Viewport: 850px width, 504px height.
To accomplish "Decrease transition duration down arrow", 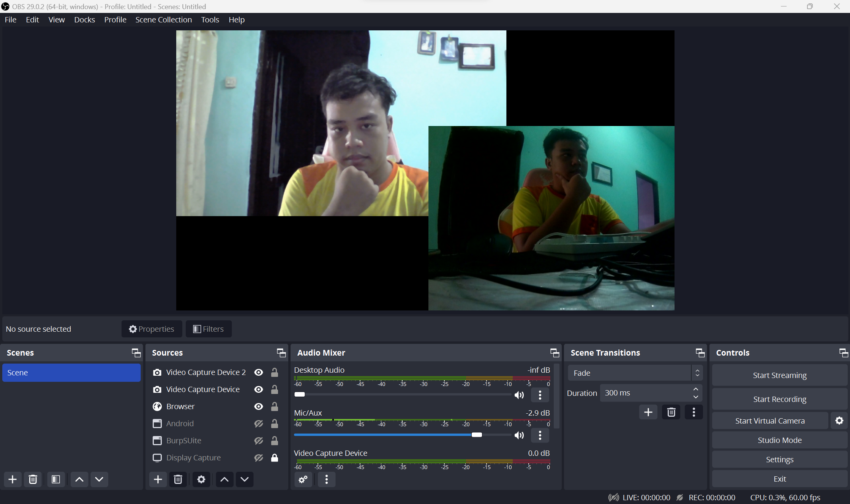I will 696,397.
